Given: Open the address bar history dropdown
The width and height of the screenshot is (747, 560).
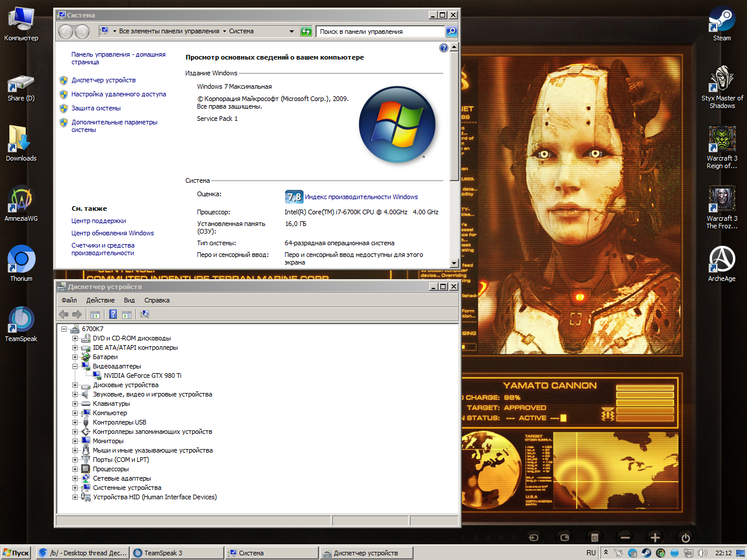Looking at the screenshot, I should tap(292, 32).
